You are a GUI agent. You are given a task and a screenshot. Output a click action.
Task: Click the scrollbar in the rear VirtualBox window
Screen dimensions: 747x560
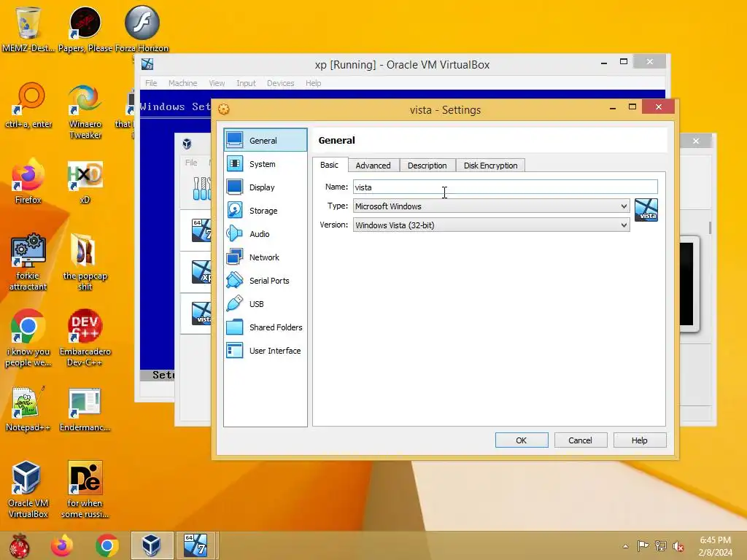[x=710, y=227]
